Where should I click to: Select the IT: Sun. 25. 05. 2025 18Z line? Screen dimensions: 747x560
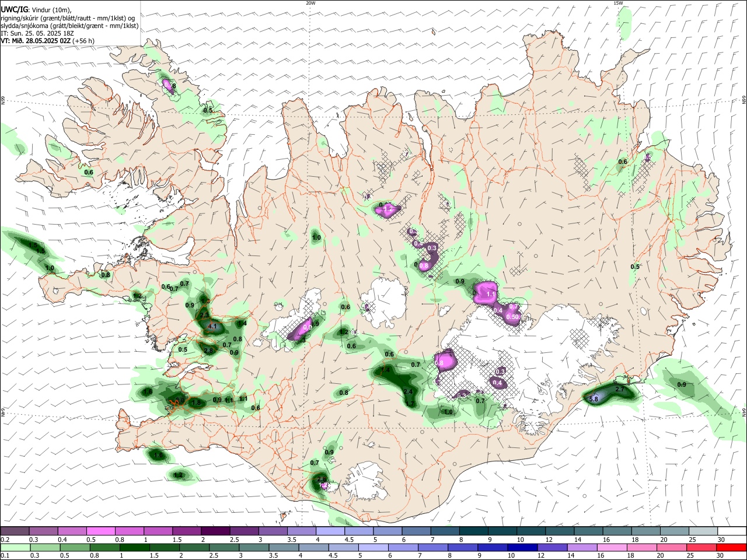(36, 33)
